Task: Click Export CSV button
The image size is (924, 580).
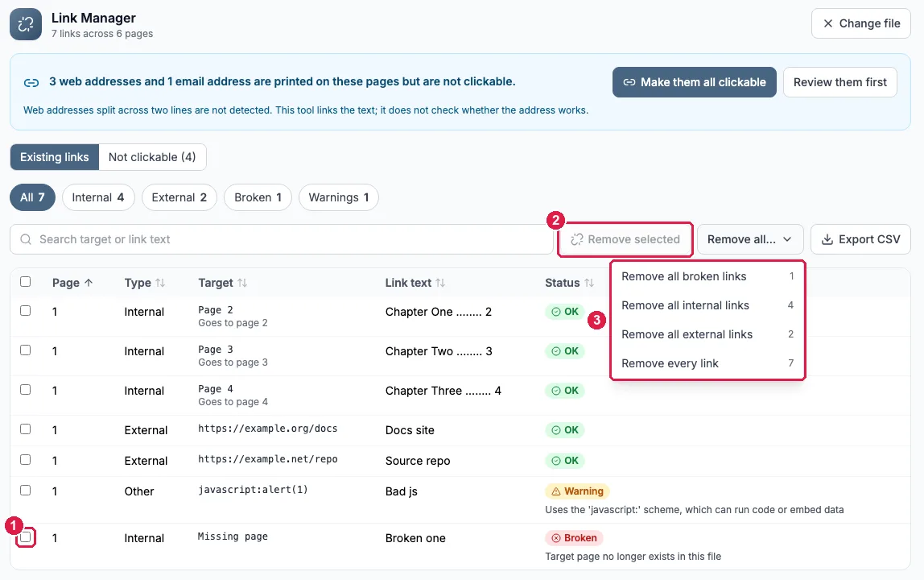Action: pyautogui.click(x=861, y=239)
